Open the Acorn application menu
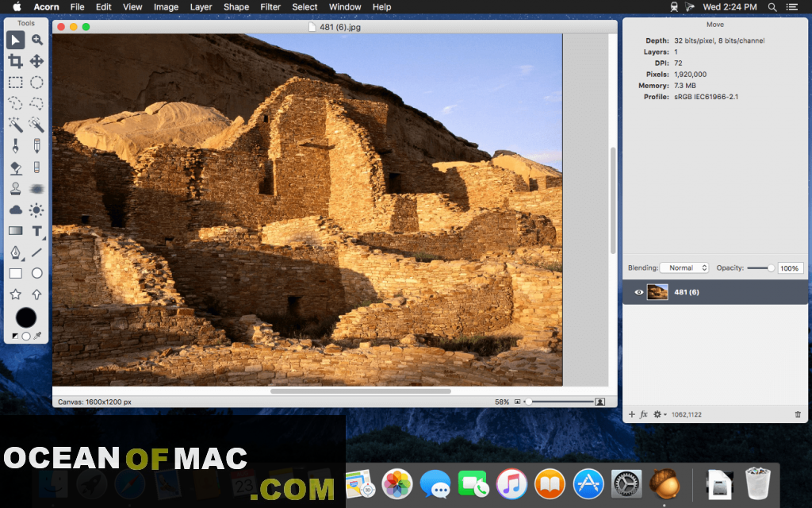This screenshot has height=508, width=812. tap(46, 6)
